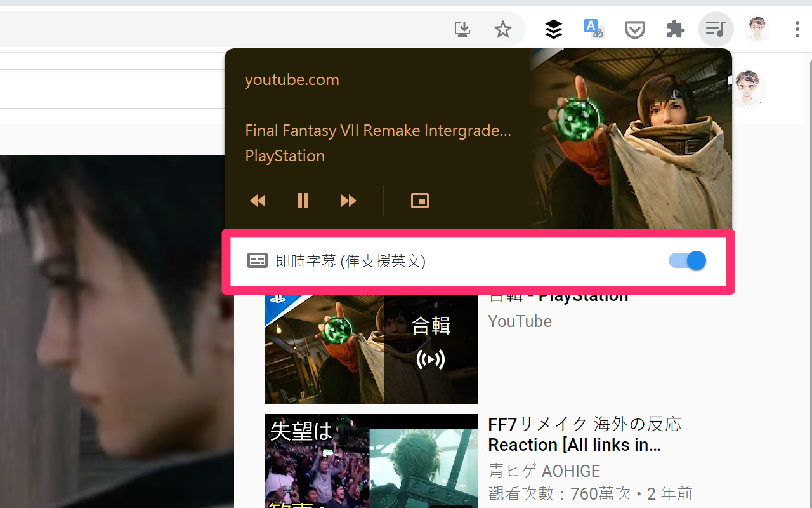Turn off the 即時字幕 Live Caption switch
812x508 pixels.
pyautogui.click(x=688, y=260)
